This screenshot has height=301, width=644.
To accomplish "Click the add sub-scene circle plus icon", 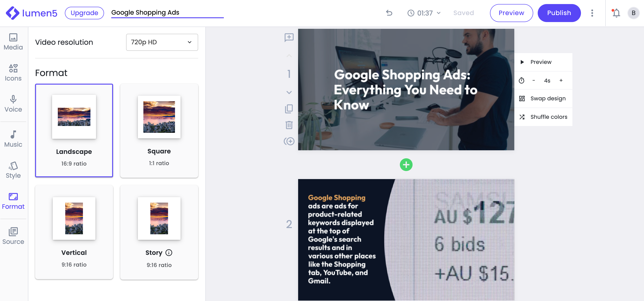I will [x=289, y=141].
